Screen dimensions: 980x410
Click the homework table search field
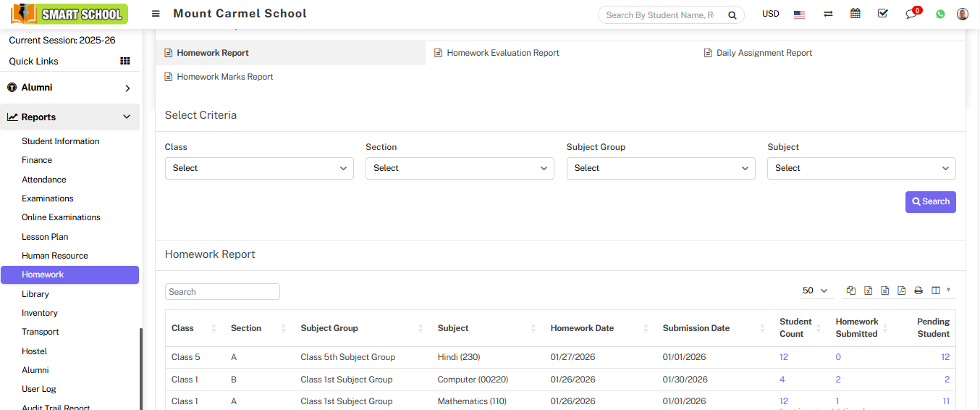222,292
